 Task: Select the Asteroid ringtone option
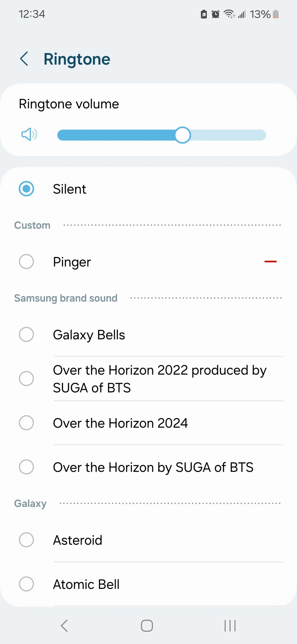[x=27, y=540]
